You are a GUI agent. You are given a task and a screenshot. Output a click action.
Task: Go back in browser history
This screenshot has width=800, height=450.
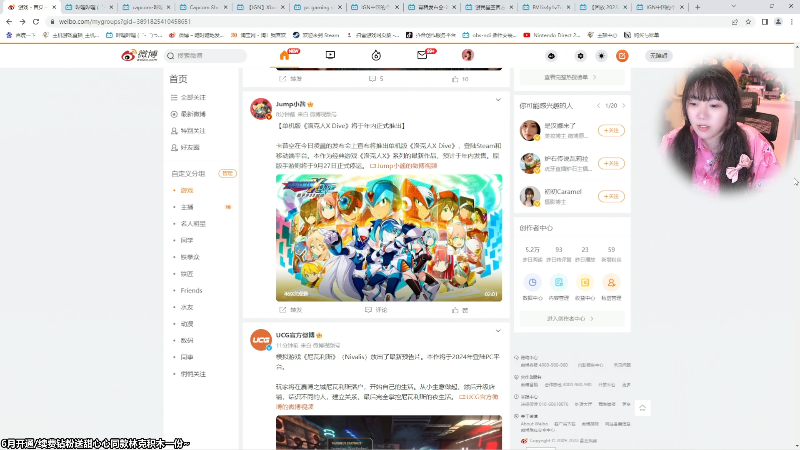click(9, 22)
